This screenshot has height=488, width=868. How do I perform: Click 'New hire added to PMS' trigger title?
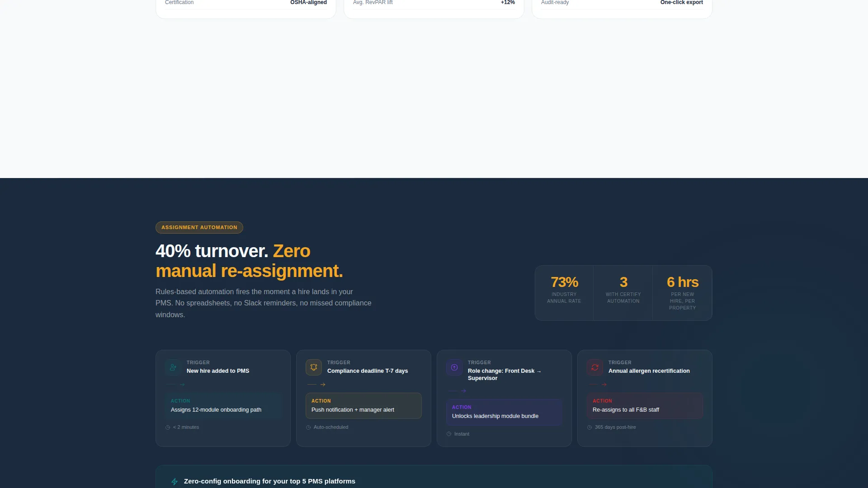(218, 371)
